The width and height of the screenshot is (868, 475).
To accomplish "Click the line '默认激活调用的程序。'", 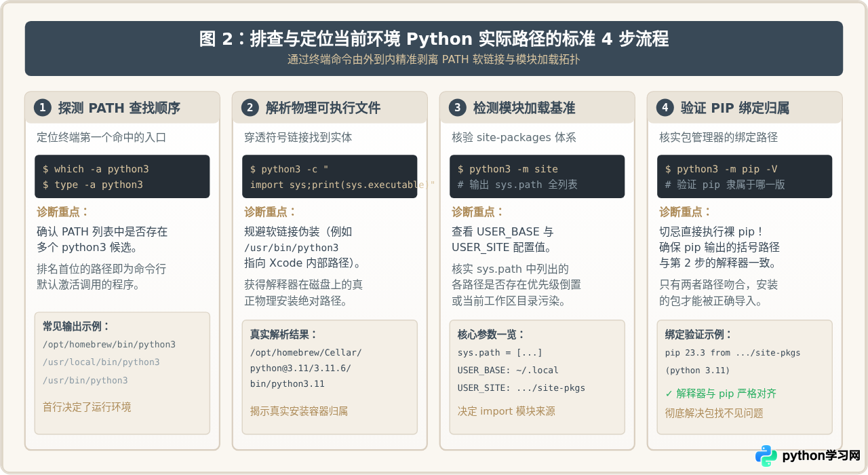I will point(88,284).
